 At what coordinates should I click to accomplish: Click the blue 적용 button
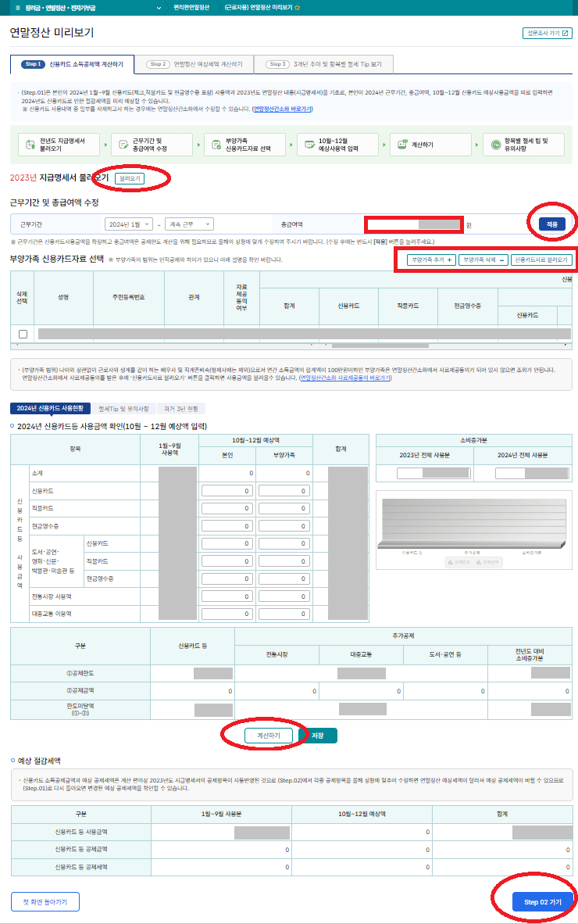click(552, 224)
